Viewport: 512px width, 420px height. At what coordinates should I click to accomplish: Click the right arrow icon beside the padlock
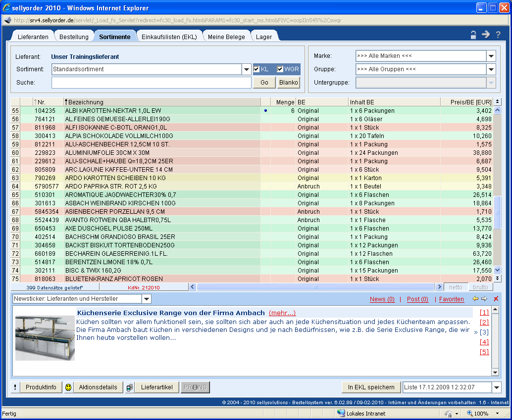pos(486,35)
